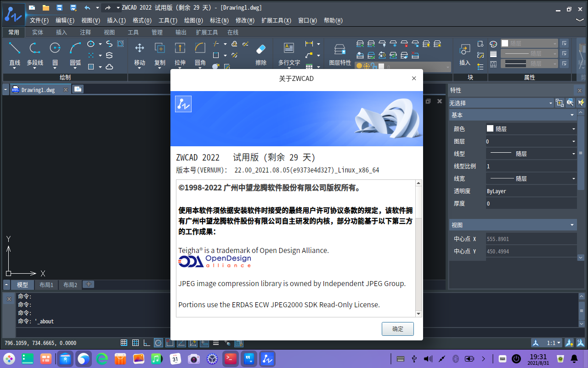588x368 pixels.
Task: Open the 编辑(E) menu
Action: [65, 21]
